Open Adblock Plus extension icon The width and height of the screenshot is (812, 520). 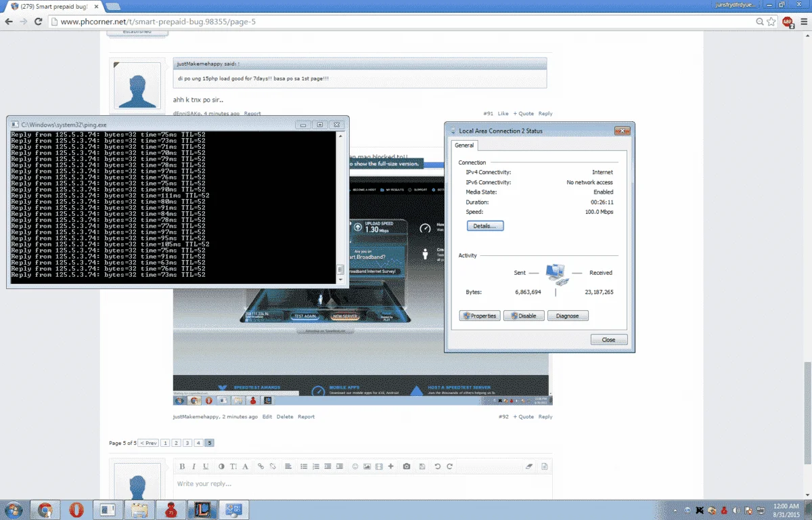click(788, 22)
